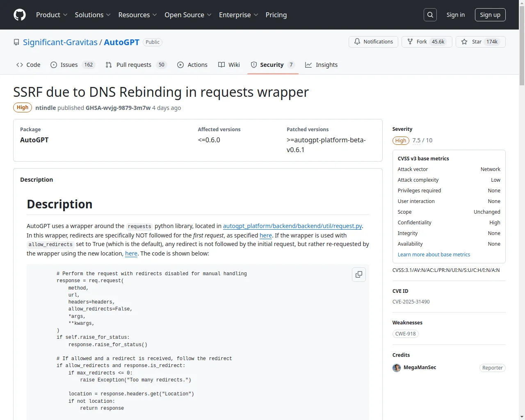Switch to the Issues tab

(73, 65)
